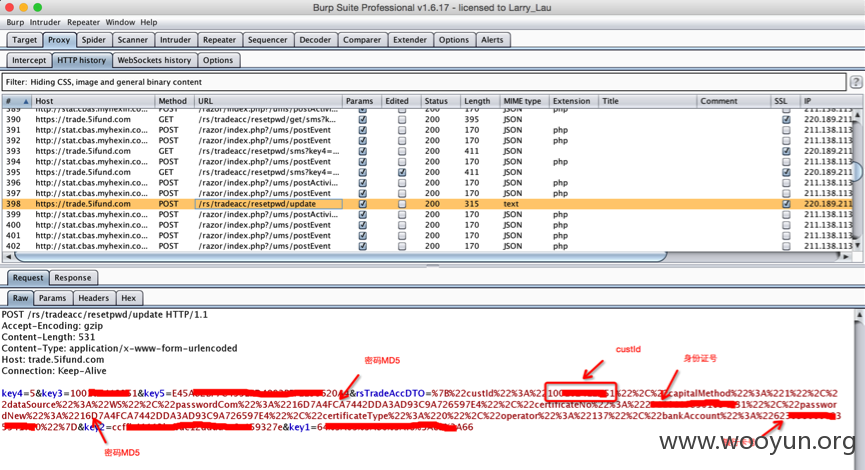The height and width of the screenshot is (470, 865).
Task: Open the Burp menu
Action: (15, 23)
